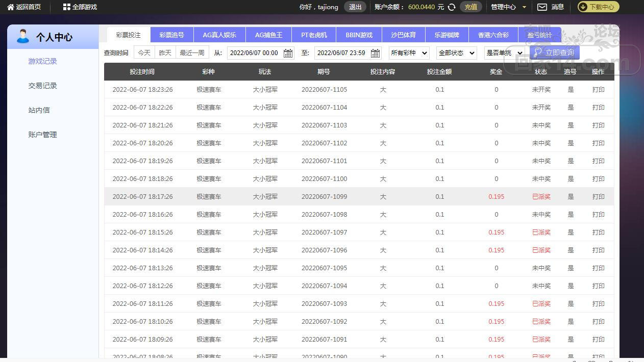Screen dimensions: 644x362
Task: Click the 返回首页 home icon
Action: pos(11,7)
